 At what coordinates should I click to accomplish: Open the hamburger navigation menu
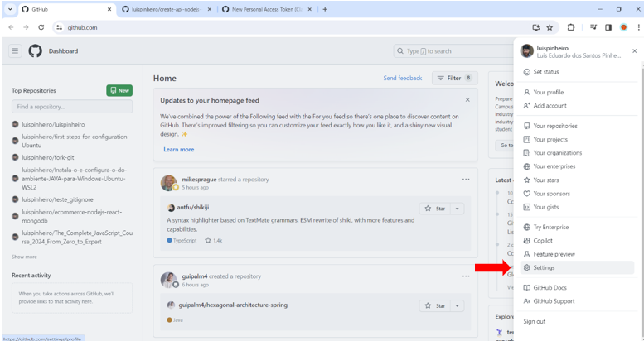15,51
